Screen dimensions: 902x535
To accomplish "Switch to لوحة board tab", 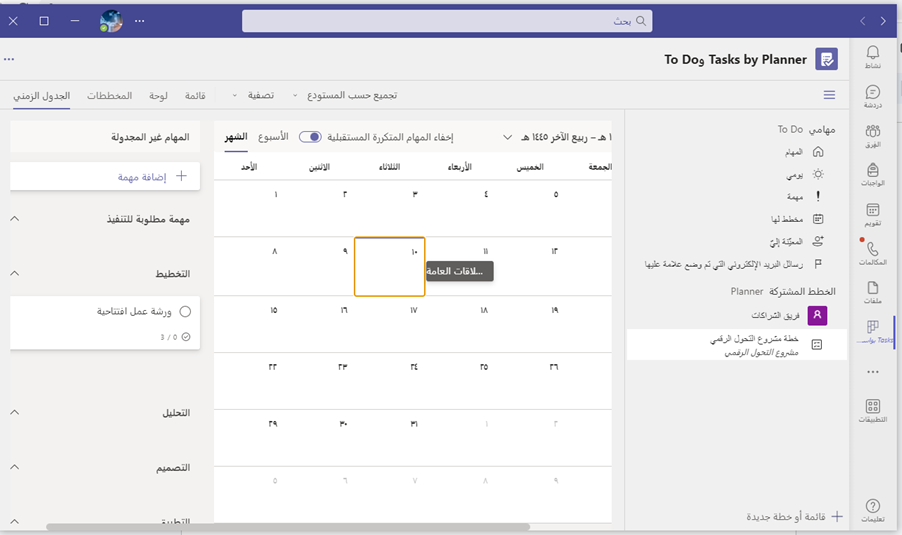I will coord(158,95).
